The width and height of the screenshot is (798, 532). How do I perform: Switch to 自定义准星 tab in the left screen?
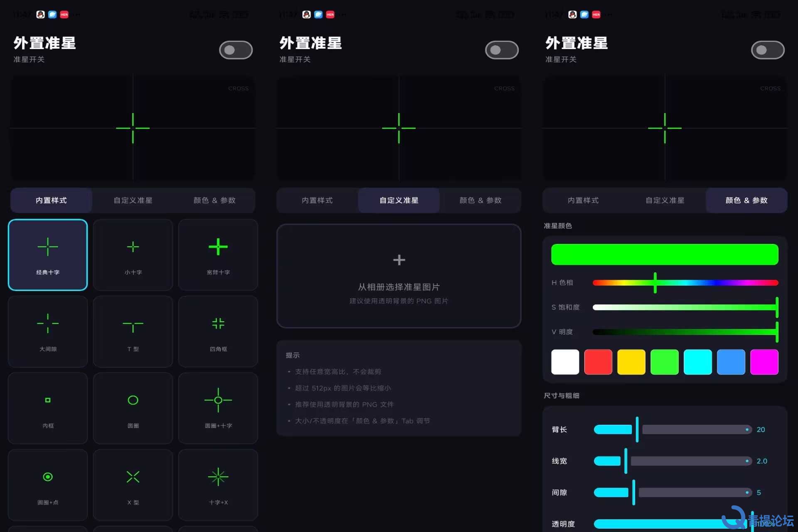(x=133, y=200)
